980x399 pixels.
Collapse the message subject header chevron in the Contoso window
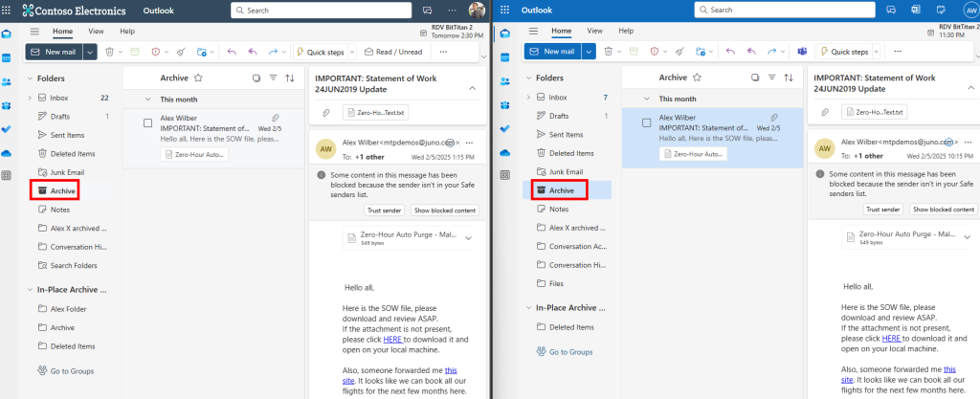(x=473, y=88)
